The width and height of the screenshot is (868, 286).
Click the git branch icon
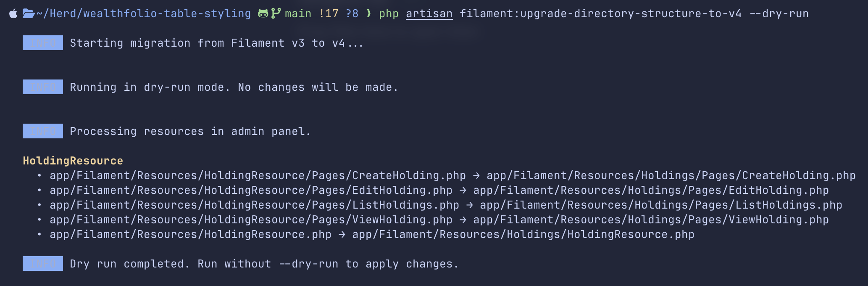pyautogui.click(x=276, y=14)
